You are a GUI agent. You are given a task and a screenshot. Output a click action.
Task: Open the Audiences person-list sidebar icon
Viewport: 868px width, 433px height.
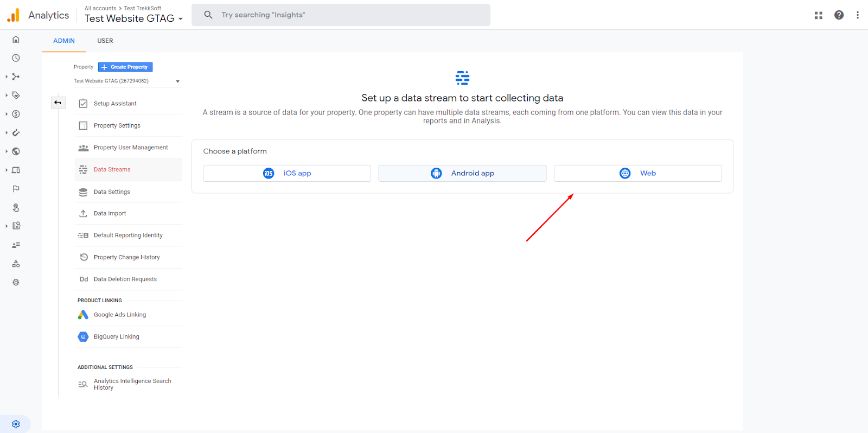pyautogui.click(x=16, y=245)
